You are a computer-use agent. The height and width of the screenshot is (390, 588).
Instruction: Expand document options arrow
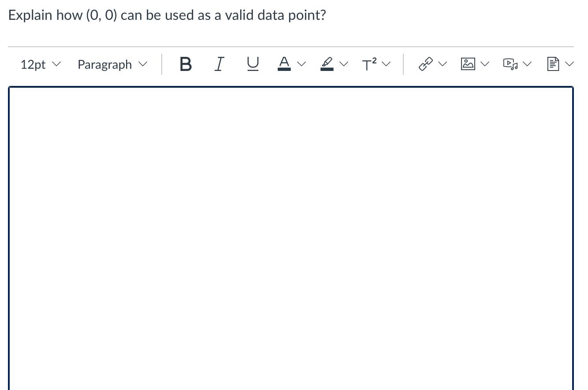(569, 64)
